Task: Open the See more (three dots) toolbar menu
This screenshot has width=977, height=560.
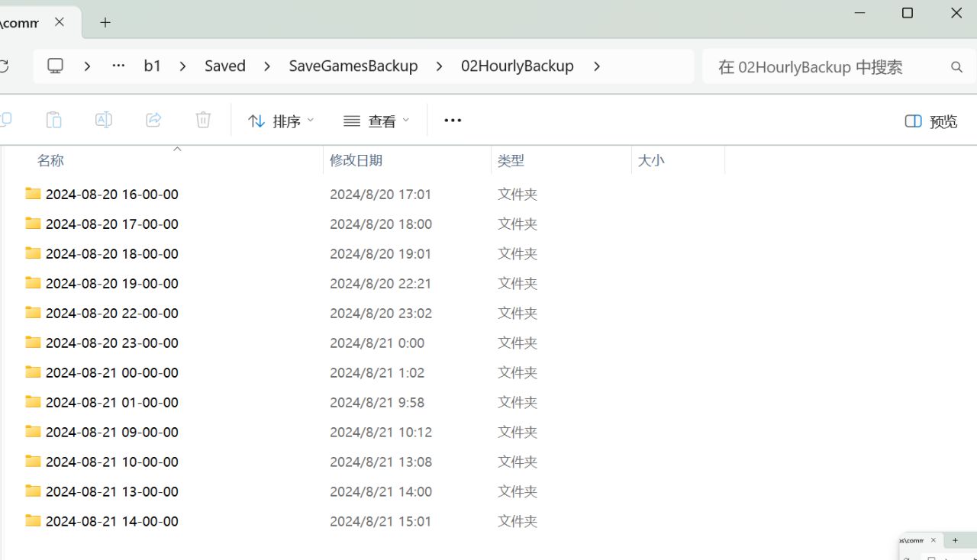Action: 453,121
